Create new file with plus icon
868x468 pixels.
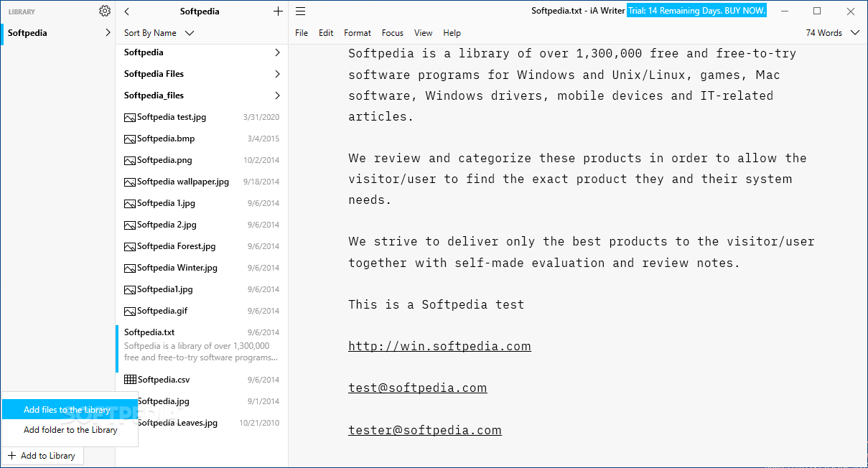[279, 11]
